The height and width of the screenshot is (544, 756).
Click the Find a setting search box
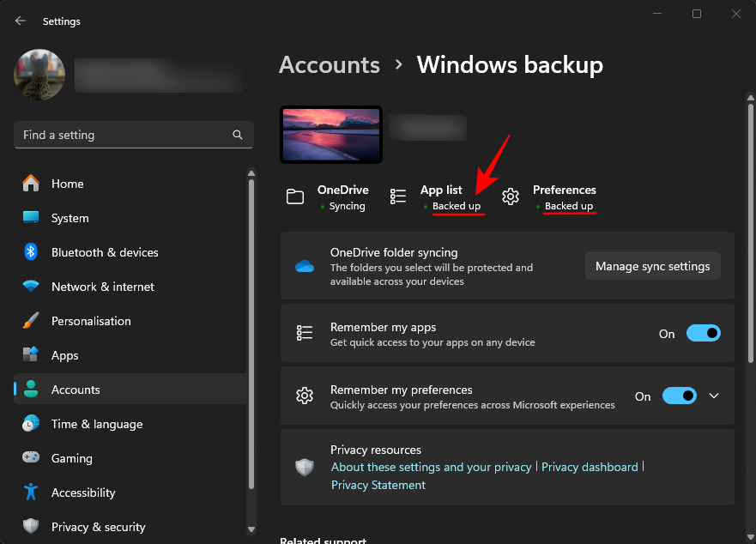(124, 135)
